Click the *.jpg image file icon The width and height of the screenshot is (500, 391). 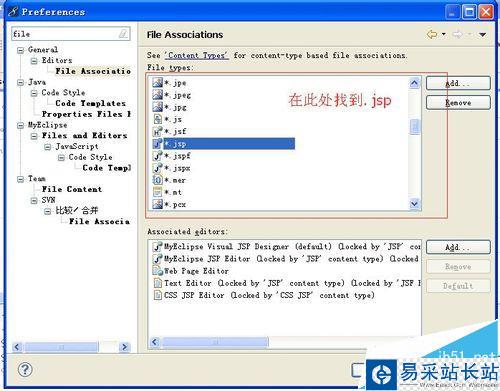pyautogui.click(x=157, y=107)
